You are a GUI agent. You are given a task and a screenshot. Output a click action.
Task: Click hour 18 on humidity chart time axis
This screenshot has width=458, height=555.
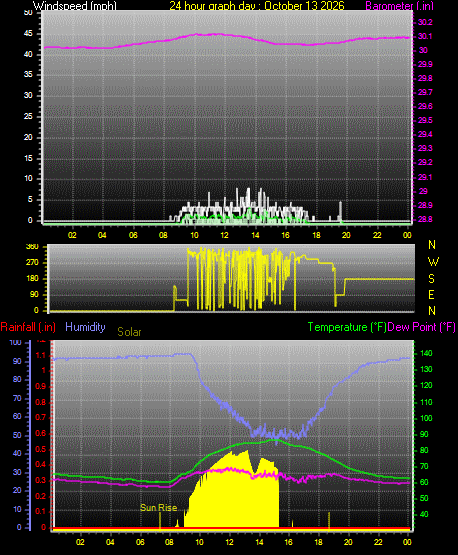point(319,542)
